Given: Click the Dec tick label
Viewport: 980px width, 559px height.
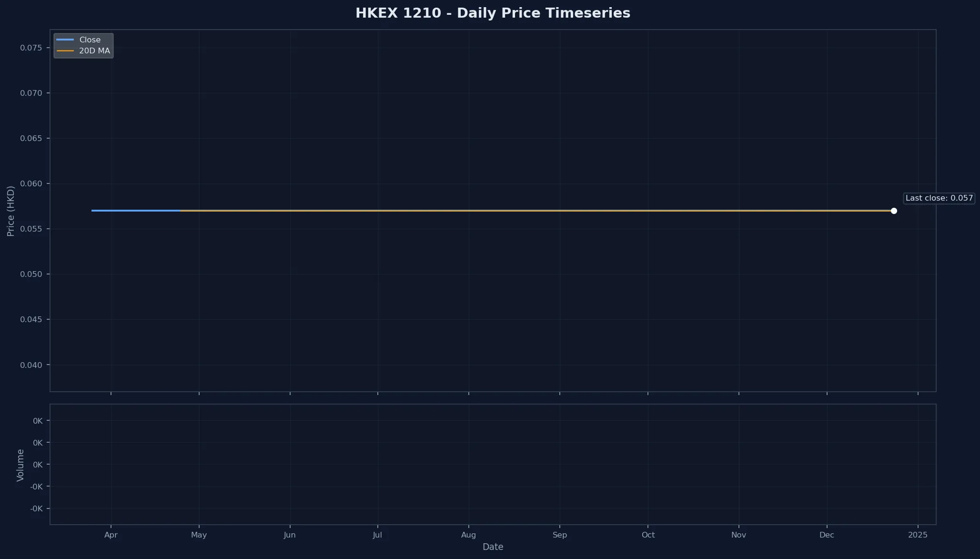Looking at the screenshot, I should (826, 535).
